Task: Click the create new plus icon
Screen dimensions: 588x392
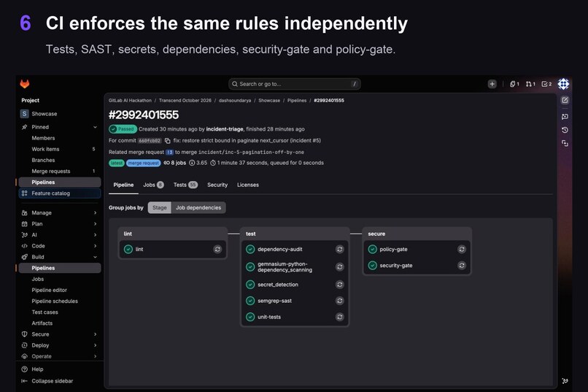Action: click(x=492, y=84)
